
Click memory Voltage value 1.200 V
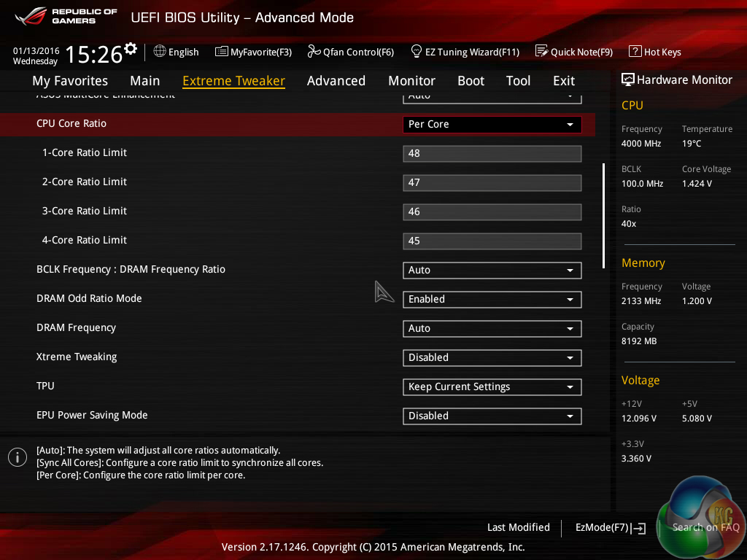[697, 301]
